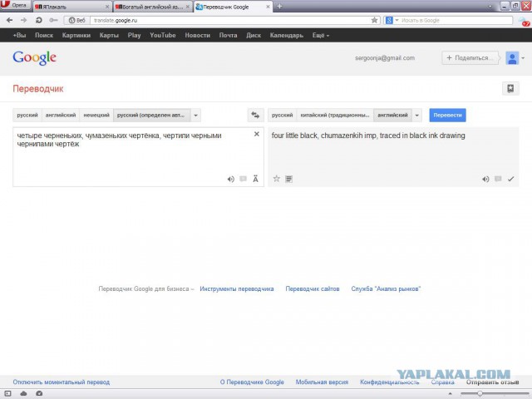Switch to the ЯПлакалъ tab
This screenshot has height=399, width=532.
(71, 7)
